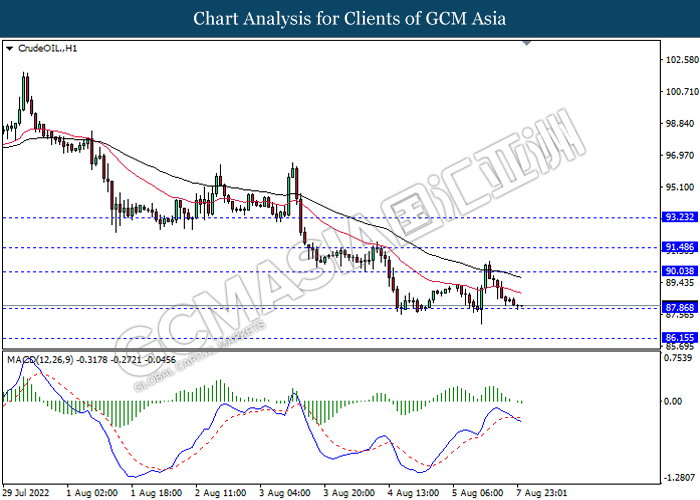Click the 2 Aug 11:00 time label
Screen dimensions: 700x500
point(221,493)
